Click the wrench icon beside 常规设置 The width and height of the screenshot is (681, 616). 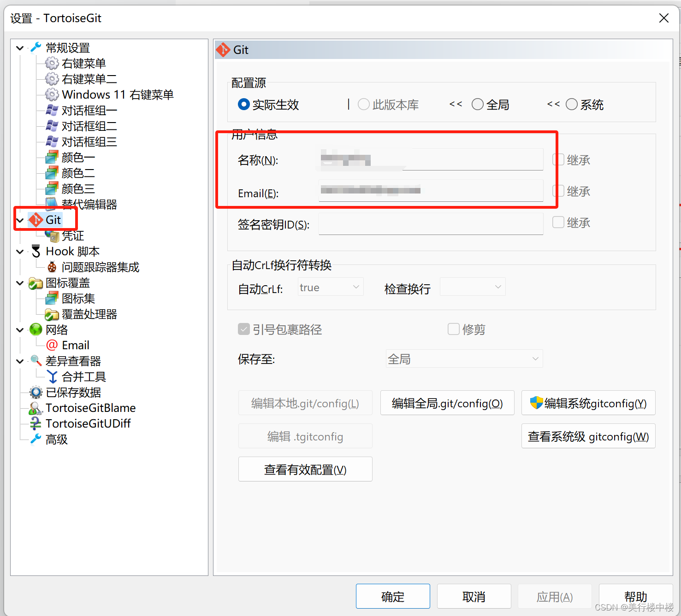point(36,47)
